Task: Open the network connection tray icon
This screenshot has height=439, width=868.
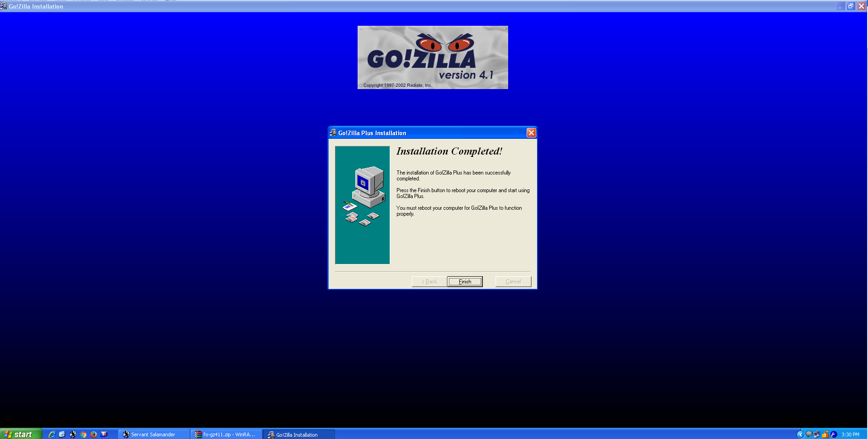Action: (x=817, y=434)
